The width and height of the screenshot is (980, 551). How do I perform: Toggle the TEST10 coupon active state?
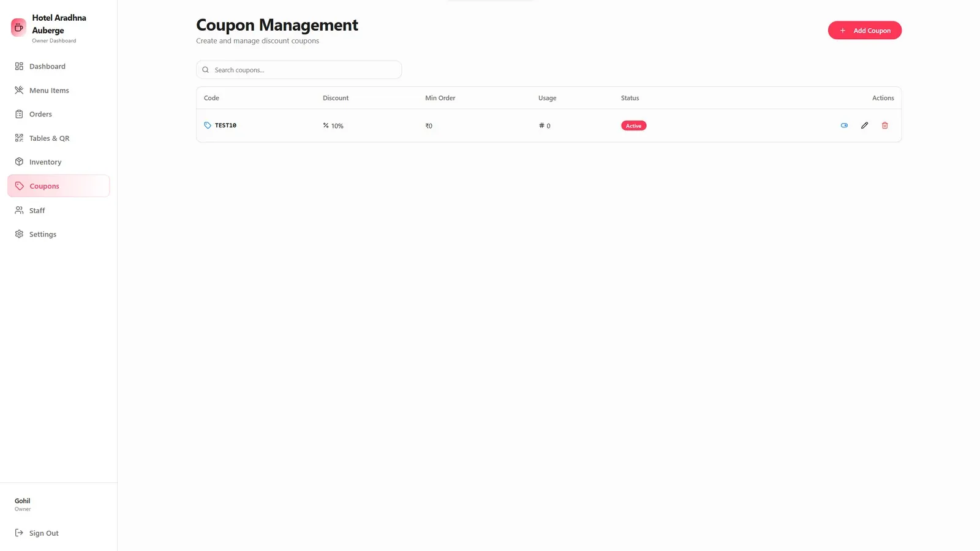844,126
